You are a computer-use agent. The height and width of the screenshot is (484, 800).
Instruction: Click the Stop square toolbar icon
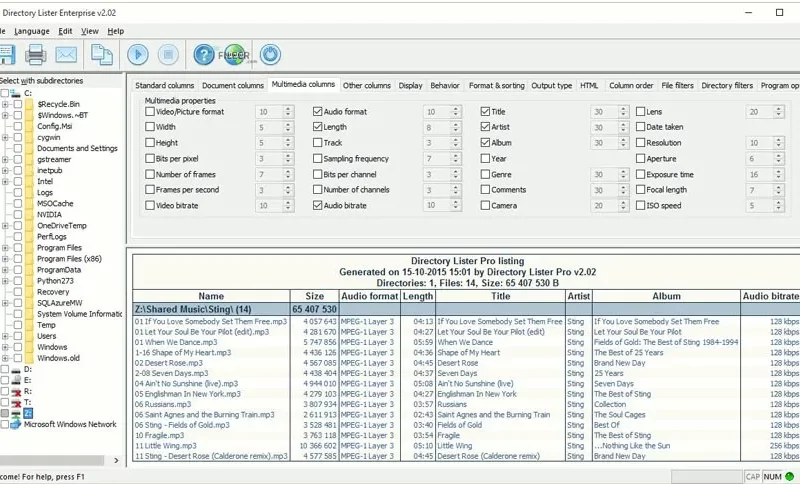(168, 55)
